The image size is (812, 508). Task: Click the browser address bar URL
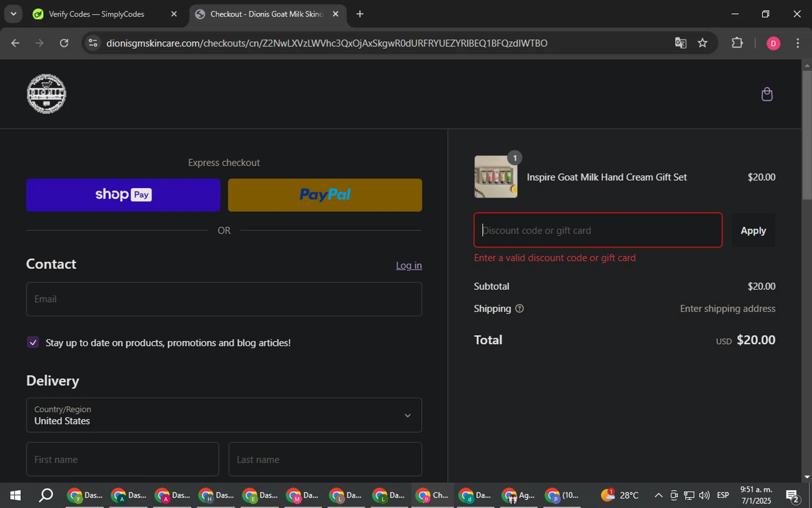click(x=327, y=43)
